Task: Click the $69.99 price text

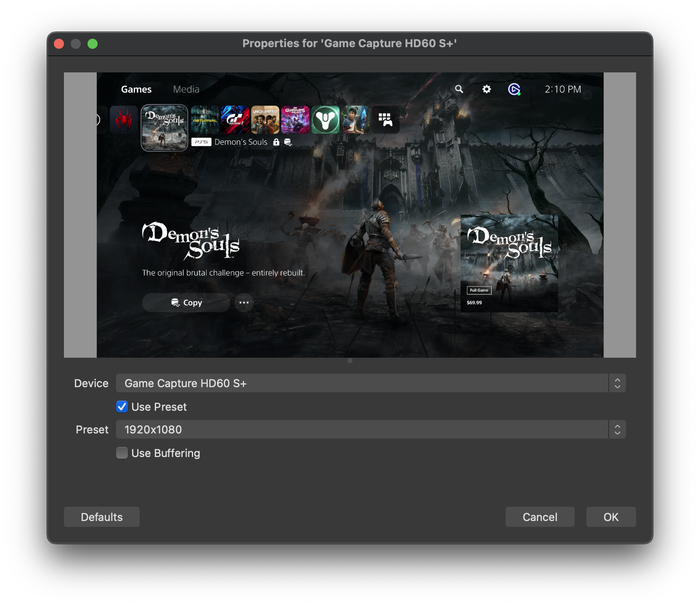Action: pos(474,303)
